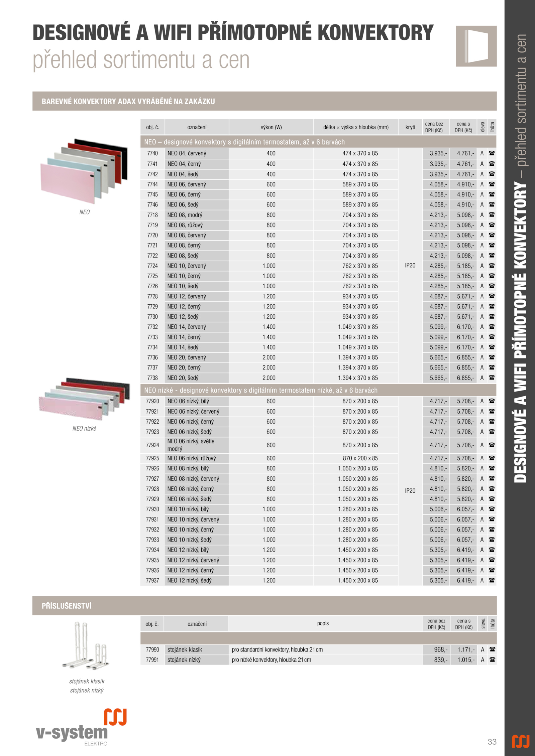The width and height of the screenshot is (535, 756).
Task: Click cell 'NEO 10, šedý'
Action: click(x=197, y=286)
